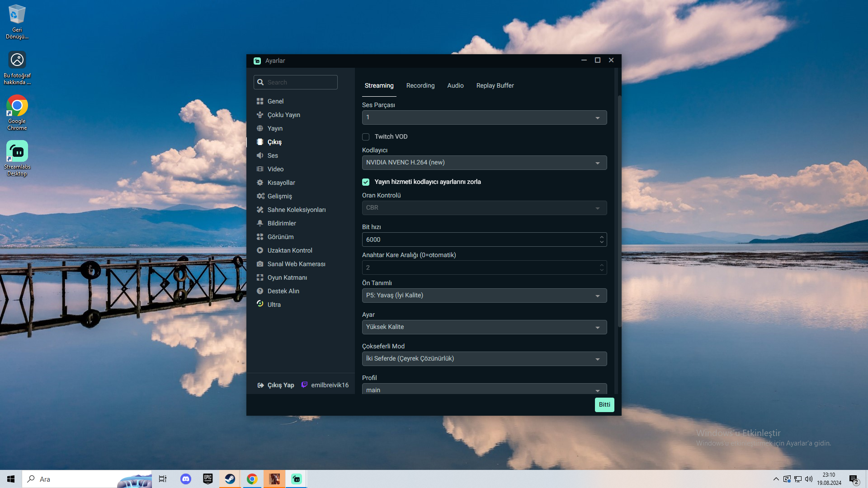Switch to the Replay Buffer tab
Screen dimensions: 868x488
pyautogui.click(x=495, y=85)
